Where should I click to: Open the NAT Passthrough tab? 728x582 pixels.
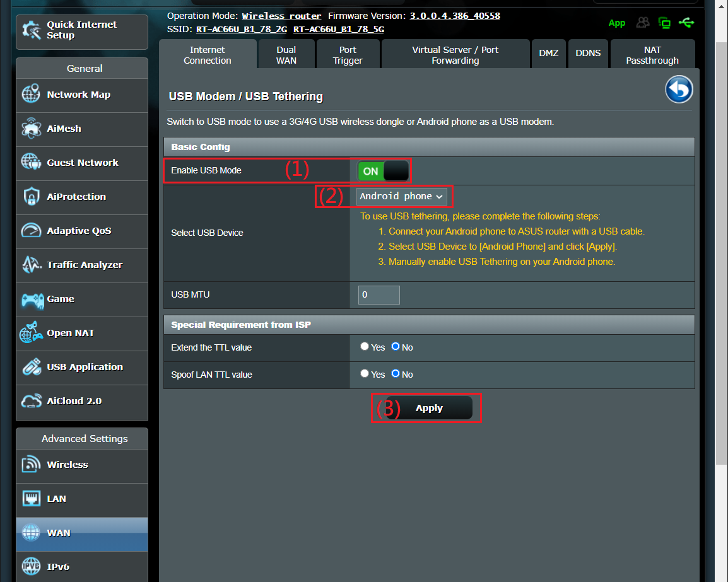(x=652, y=55)
